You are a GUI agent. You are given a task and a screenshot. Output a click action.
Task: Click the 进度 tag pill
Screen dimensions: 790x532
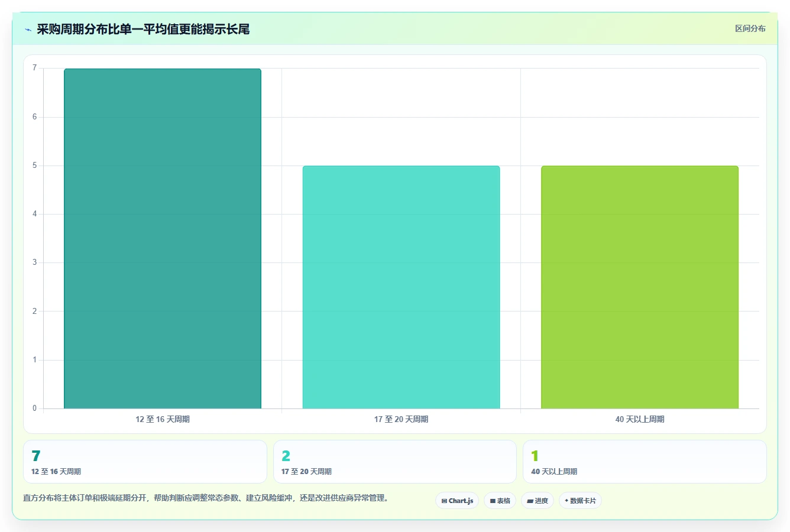click(537, 501)
